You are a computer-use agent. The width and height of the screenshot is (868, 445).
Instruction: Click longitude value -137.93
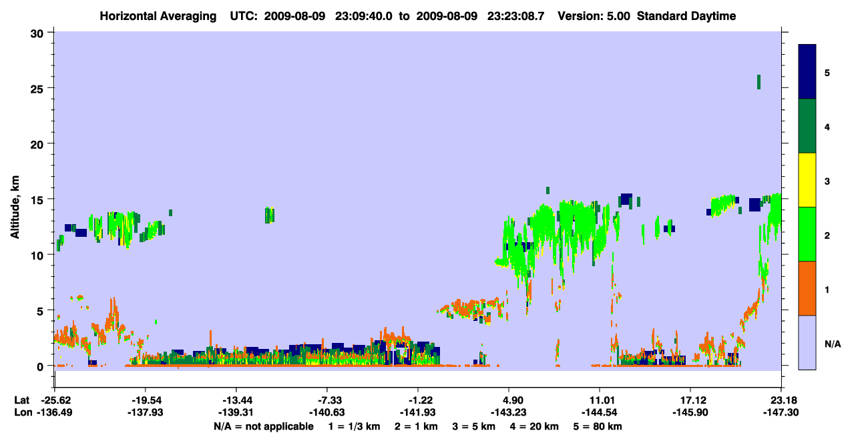click(146, 413)
